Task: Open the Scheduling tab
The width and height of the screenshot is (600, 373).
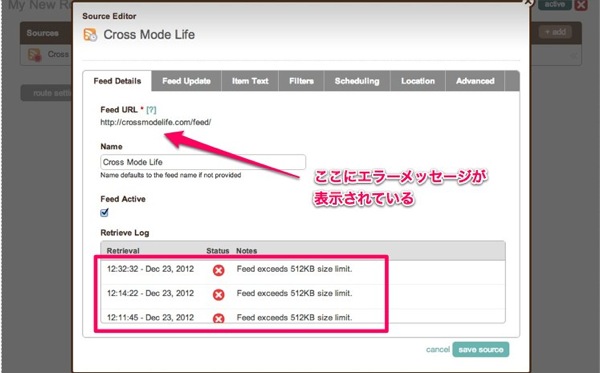Action: click(357, 81)
